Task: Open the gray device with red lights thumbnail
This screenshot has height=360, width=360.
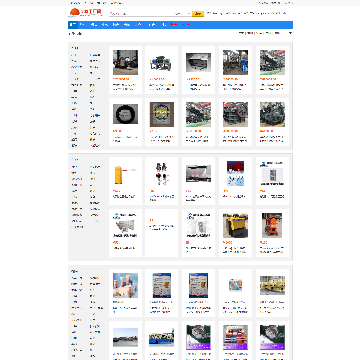Action: click(x=198, y=174)
